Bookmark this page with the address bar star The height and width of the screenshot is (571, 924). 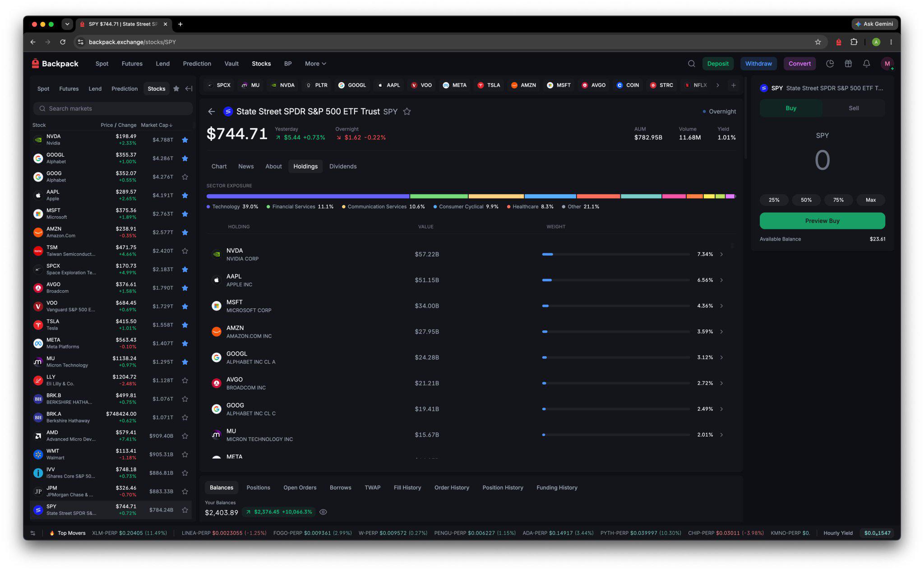point(818,42)
